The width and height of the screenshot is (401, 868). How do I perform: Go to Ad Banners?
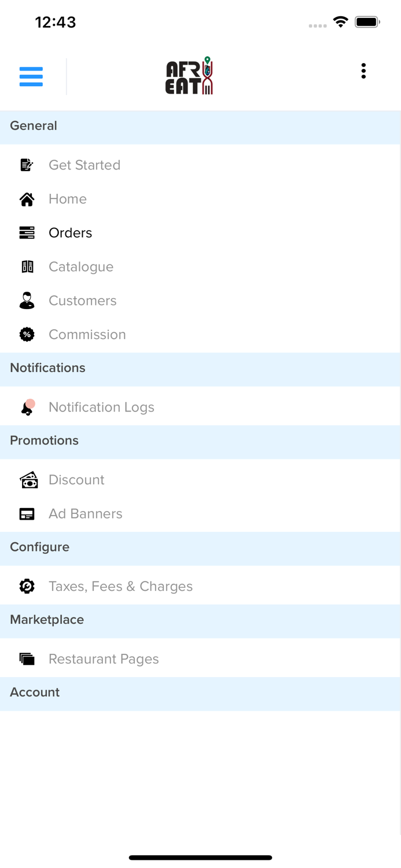[86, 514]
